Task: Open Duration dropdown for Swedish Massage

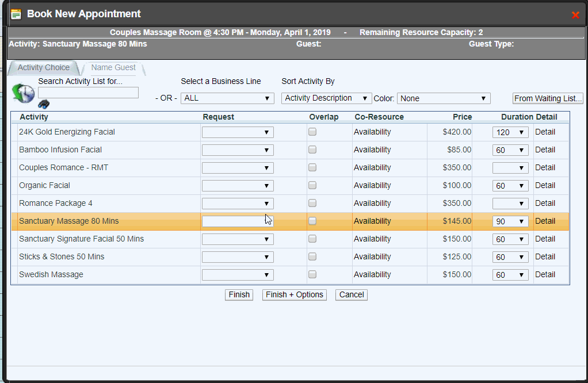Action: (510, 275)
